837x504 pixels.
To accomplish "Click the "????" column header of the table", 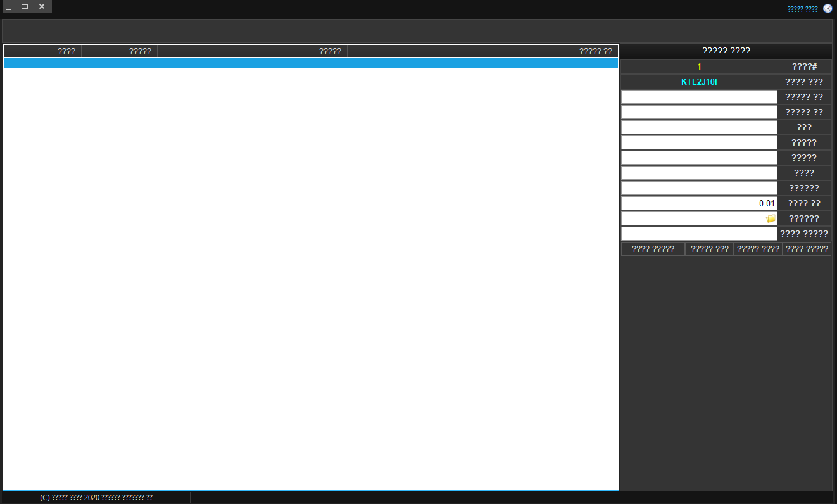I will point(43,51).
